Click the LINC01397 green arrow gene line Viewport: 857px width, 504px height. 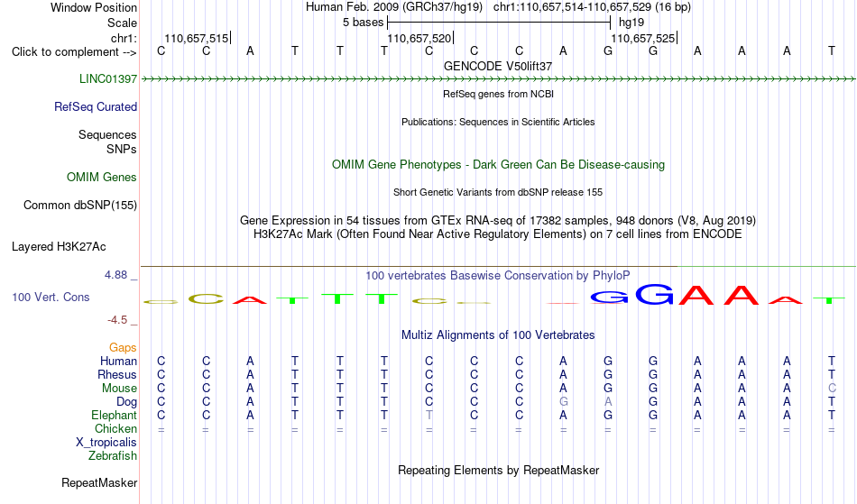click(x=499, y=79)
